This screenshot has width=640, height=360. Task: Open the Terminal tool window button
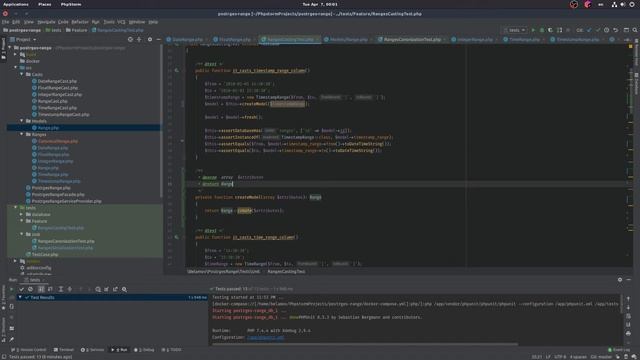tap(64, 350)
